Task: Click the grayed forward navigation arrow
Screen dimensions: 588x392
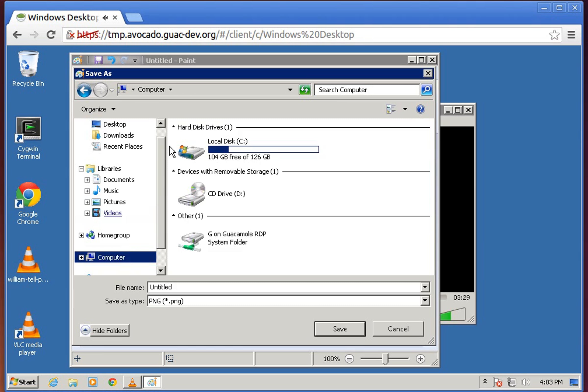Action: click(100, 90)
